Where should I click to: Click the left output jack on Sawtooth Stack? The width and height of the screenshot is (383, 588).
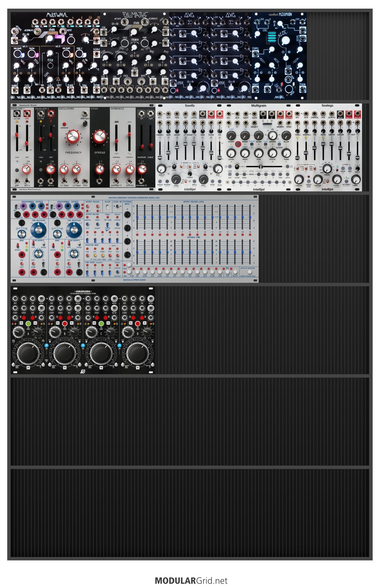click(142, 113)
